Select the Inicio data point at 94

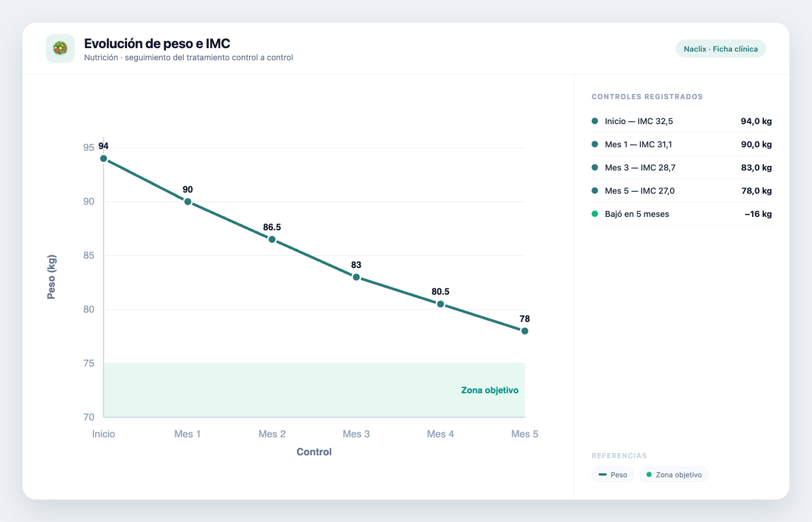point(103,158)
